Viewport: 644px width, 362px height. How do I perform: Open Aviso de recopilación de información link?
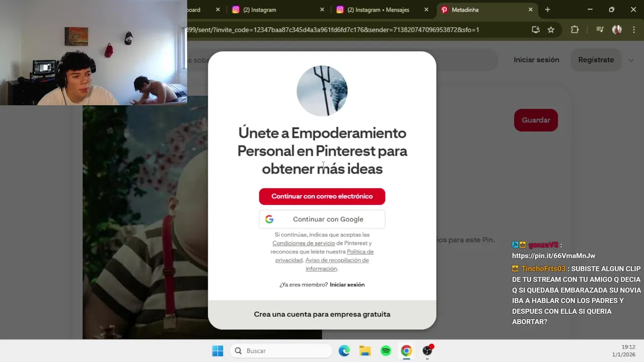pyautogui.click(x=337, y=264)
